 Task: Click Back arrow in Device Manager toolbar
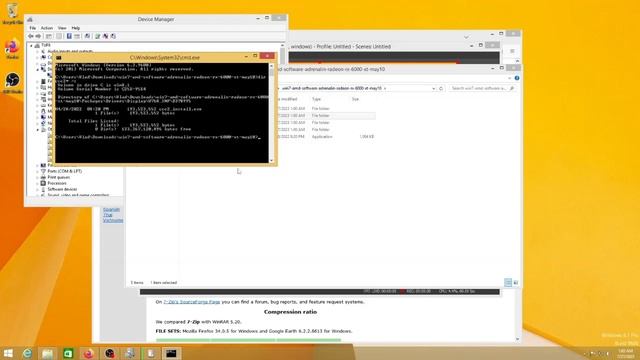coord(31,36)
